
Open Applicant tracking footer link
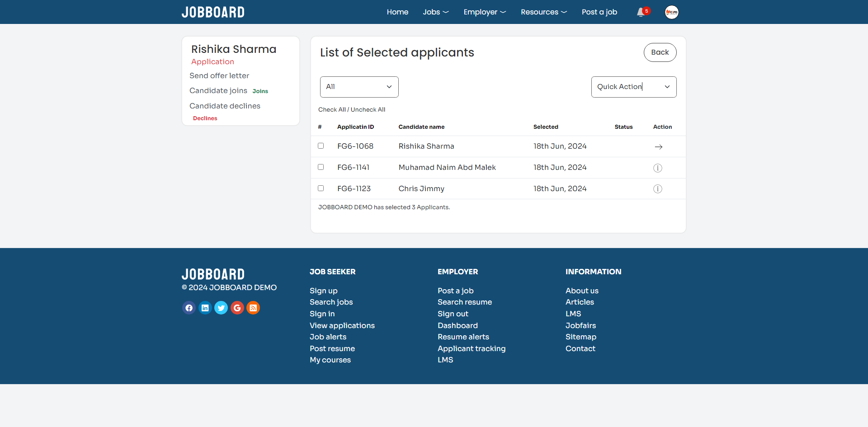pos(472,349)
